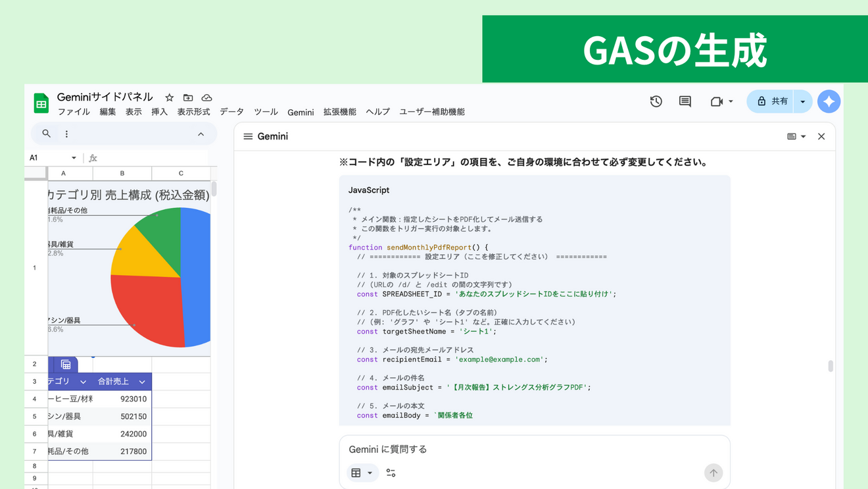
Task: Open the ユーザー補助機能 menu
Action: coord(432,112)
